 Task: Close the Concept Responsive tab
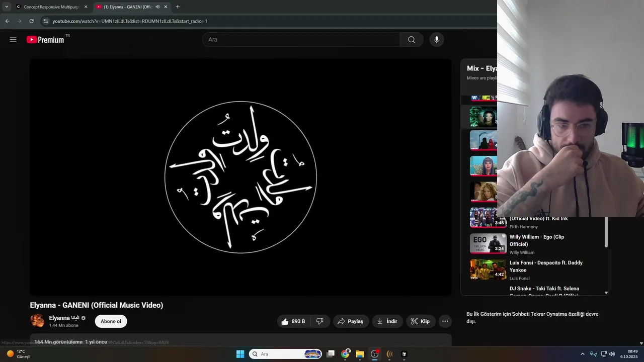tap(86, 7)
